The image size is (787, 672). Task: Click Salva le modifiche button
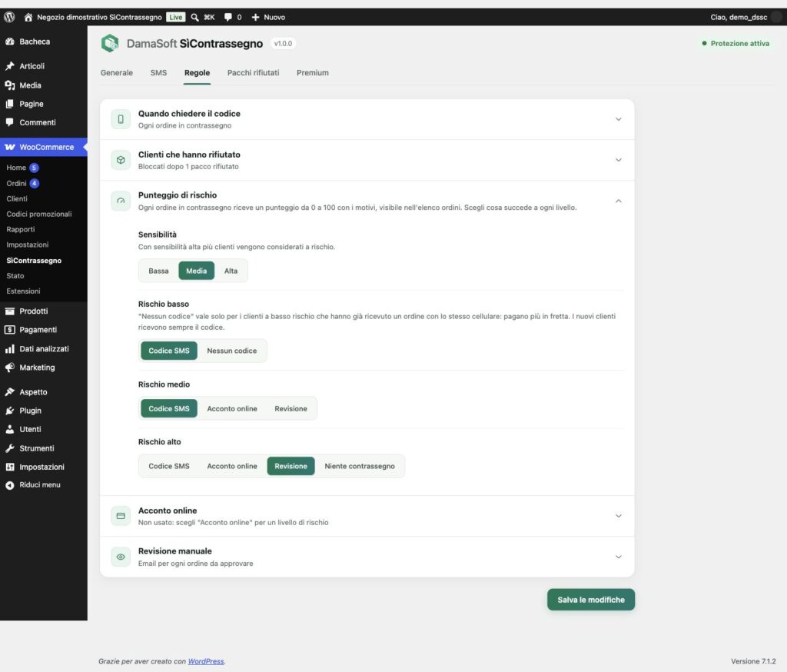[591, 600]
